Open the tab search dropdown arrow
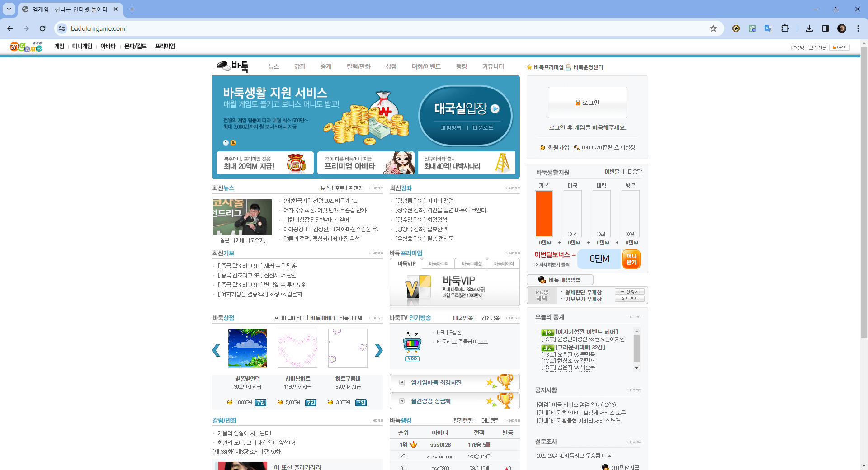The image size is (868, 470). pyautogui.click(x=9, y=9)
